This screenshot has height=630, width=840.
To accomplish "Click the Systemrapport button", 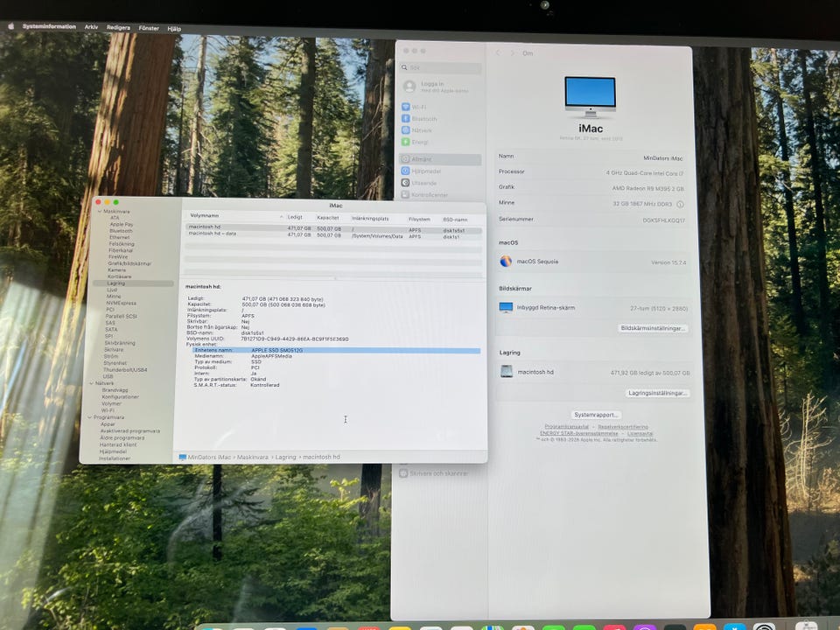I will click(596, 415).
